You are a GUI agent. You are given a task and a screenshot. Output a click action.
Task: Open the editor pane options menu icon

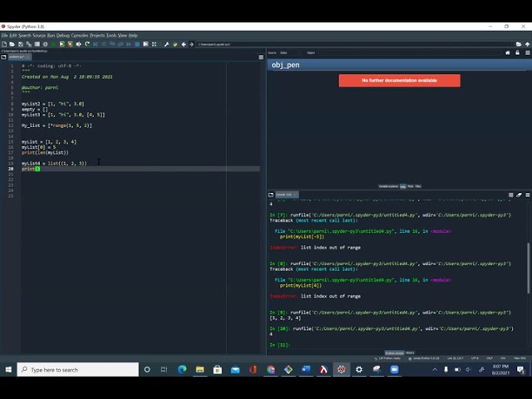coord(261,57)
